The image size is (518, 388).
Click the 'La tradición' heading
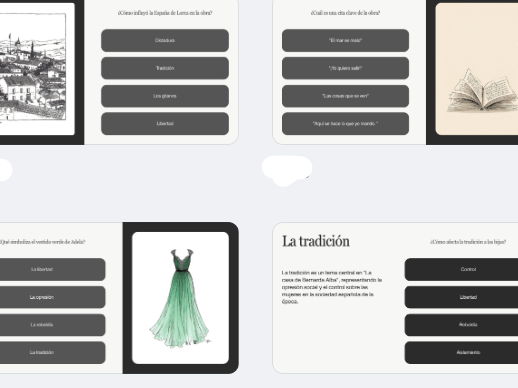316,241
